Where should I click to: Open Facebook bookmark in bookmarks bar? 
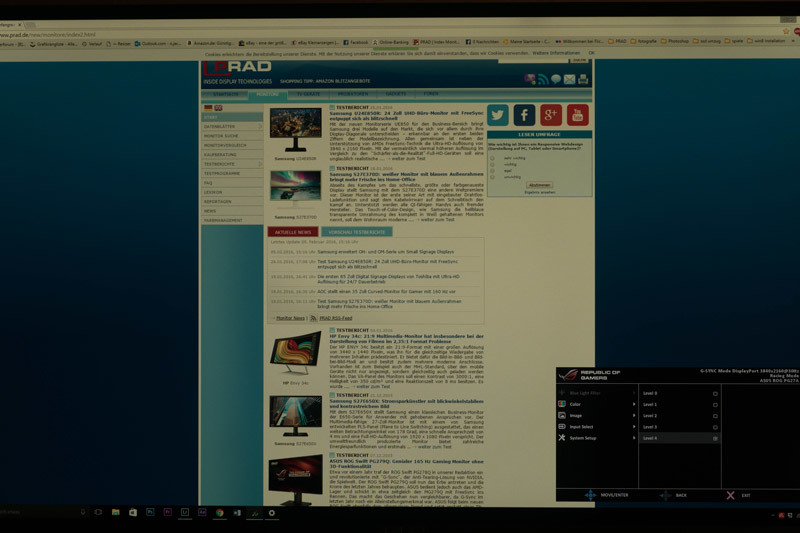[356, 43]
